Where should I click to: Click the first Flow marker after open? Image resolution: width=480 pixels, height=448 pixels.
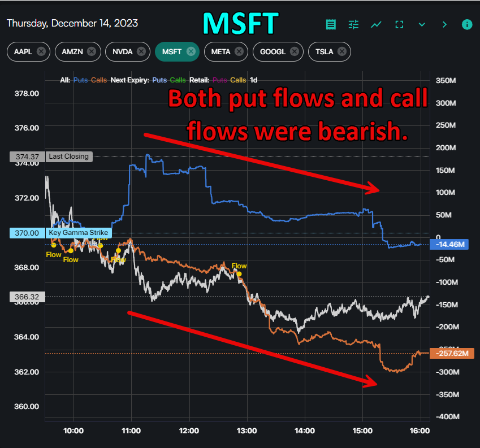(x=54, y=245)
